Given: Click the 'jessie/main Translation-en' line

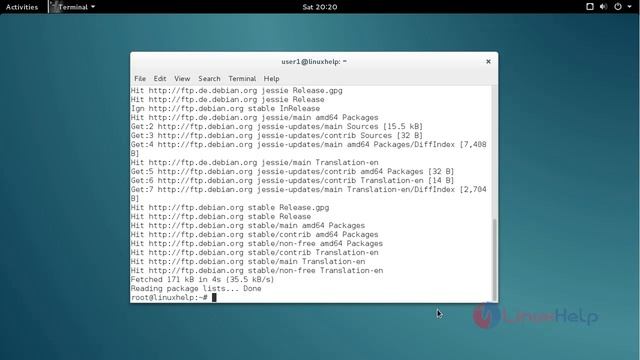Looking at the screenshot, I should tap(254, 162).
